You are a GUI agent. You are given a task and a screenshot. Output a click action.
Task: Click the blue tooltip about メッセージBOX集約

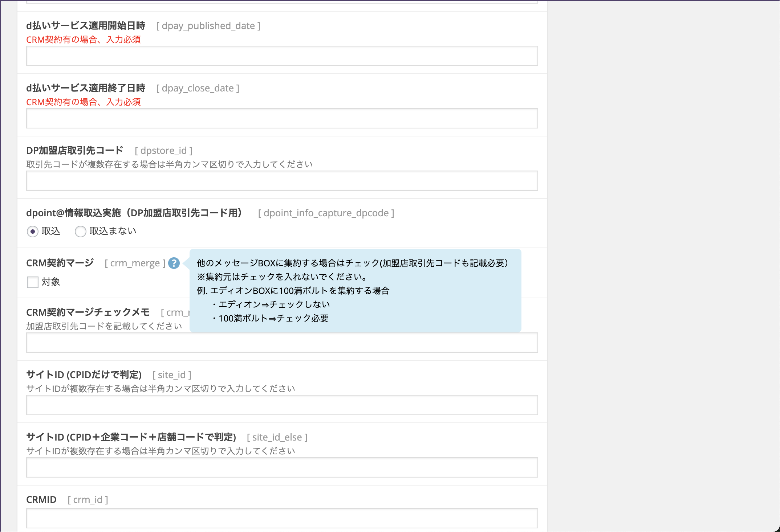[x=355, y=290]
